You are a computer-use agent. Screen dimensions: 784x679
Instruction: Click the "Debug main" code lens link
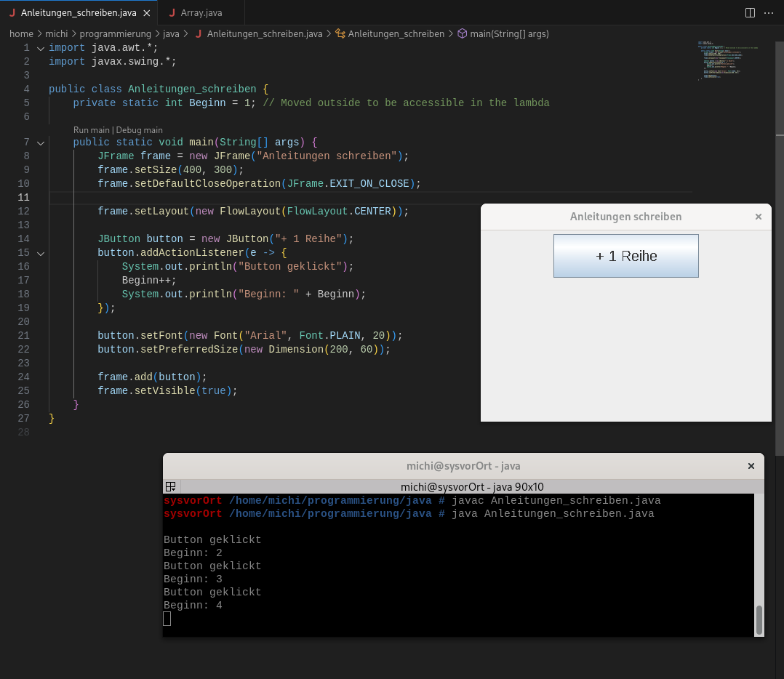tap(140, 130)
